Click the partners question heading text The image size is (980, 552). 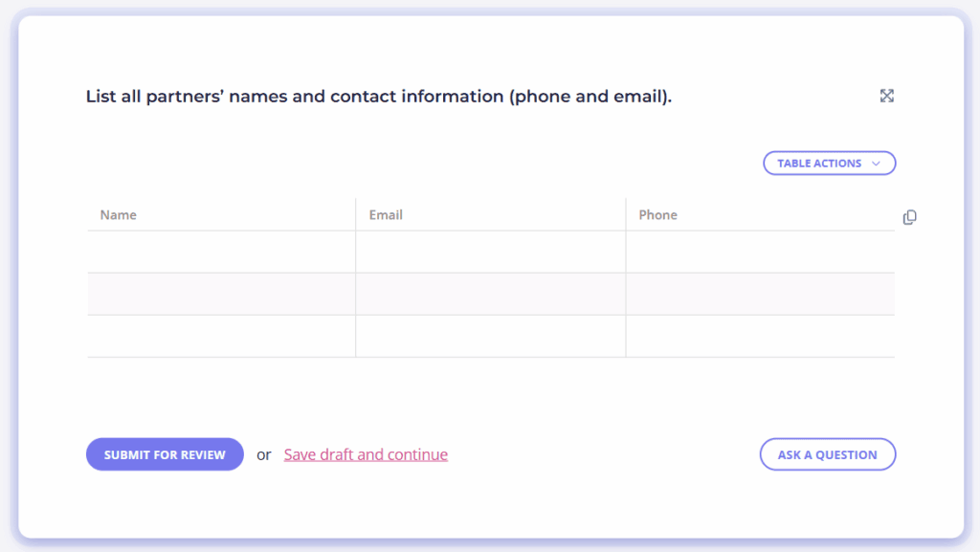pyautogui.click(x=379, y=97)
